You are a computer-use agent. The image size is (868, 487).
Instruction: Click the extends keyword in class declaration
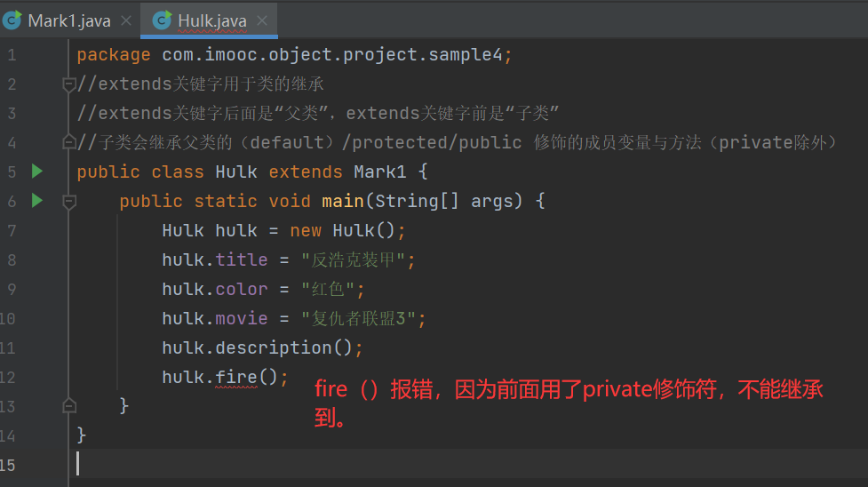[x=305, y=172]
